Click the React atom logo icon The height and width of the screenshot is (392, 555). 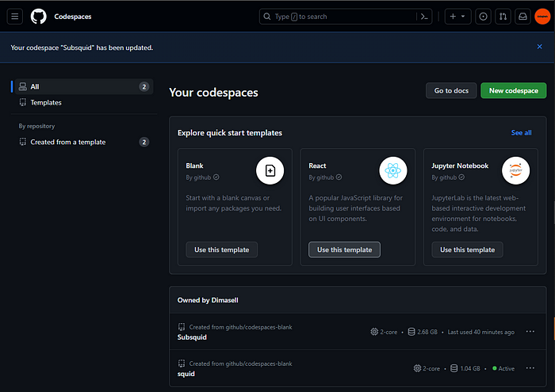click(x=393, y=171)
